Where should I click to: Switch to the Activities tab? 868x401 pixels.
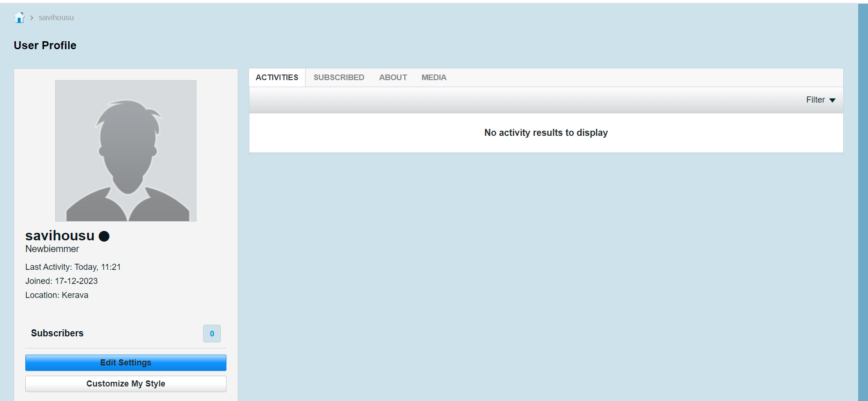point(277,78)
